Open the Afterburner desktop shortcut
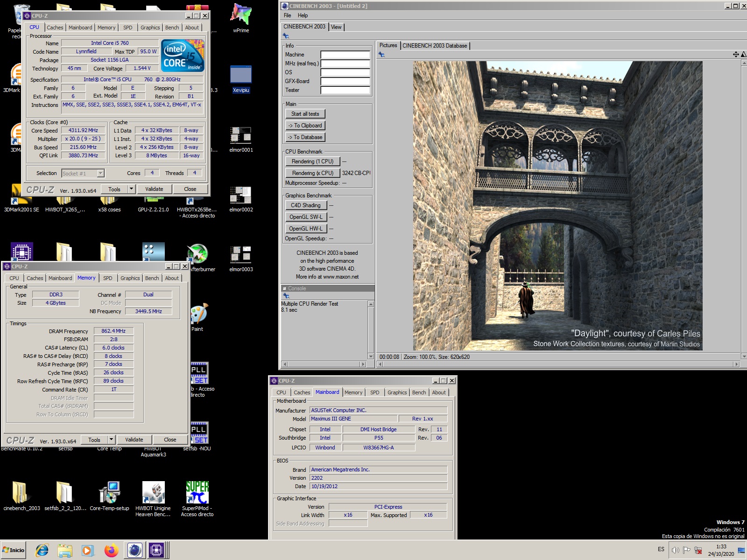Screen dimensions: 747x560 [x=198, y=258]
